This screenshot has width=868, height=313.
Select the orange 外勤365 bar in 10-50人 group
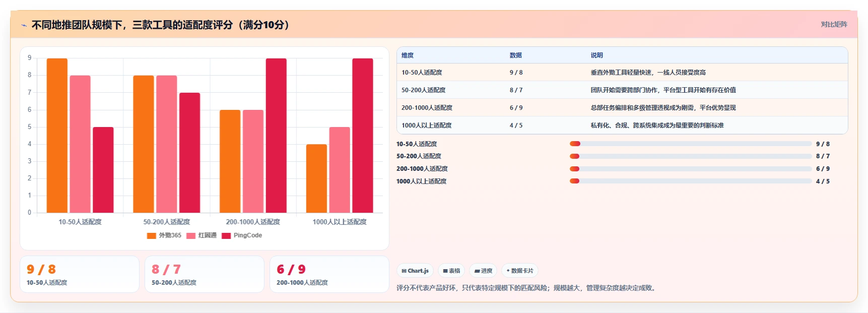click(57, 136)
